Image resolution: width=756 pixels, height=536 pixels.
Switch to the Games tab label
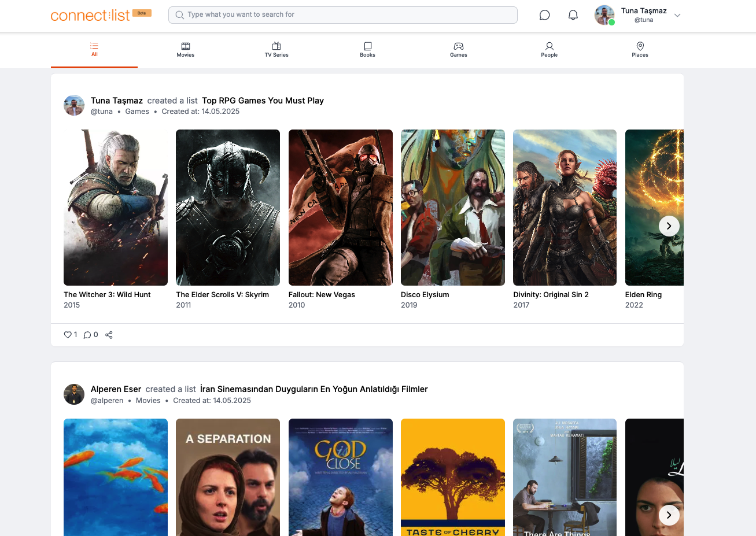pyautogui.click(x=459, y=55)
